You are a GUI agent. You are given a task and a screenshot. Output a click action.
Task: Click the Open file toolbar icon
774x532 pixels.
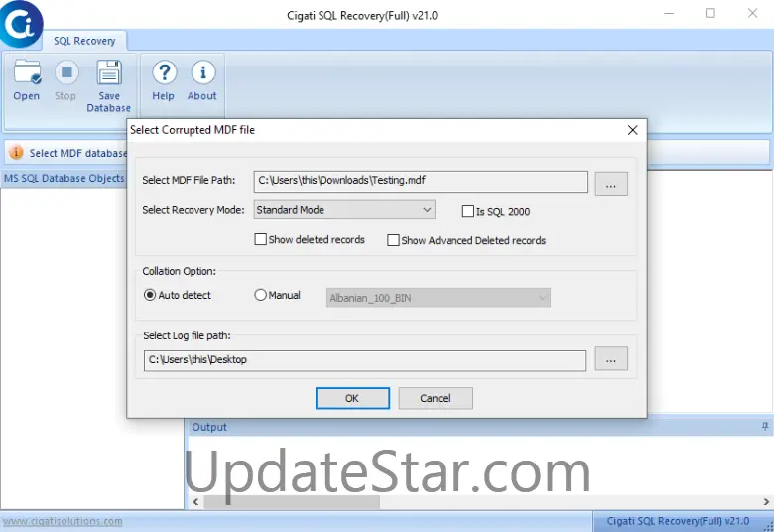pos(27,80)
